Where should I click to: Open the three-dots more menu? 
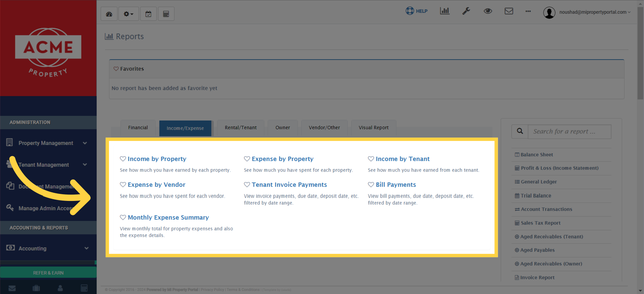tap(528, 11)
